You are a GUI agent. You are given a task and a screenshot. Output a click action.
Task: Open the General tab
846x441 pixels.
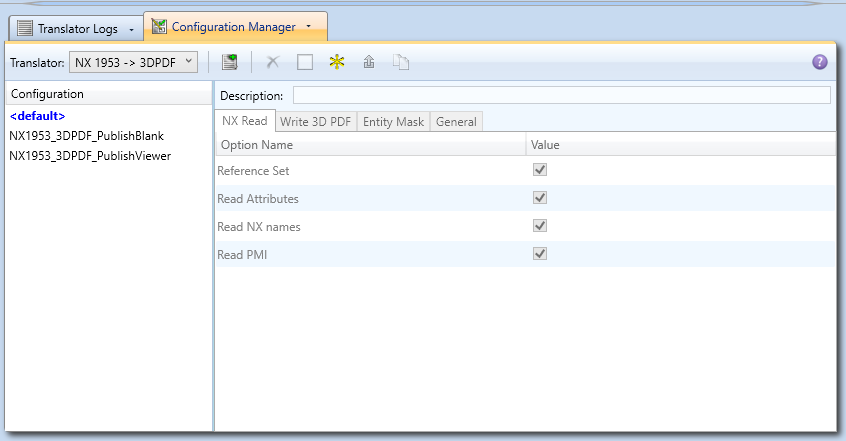456,122
